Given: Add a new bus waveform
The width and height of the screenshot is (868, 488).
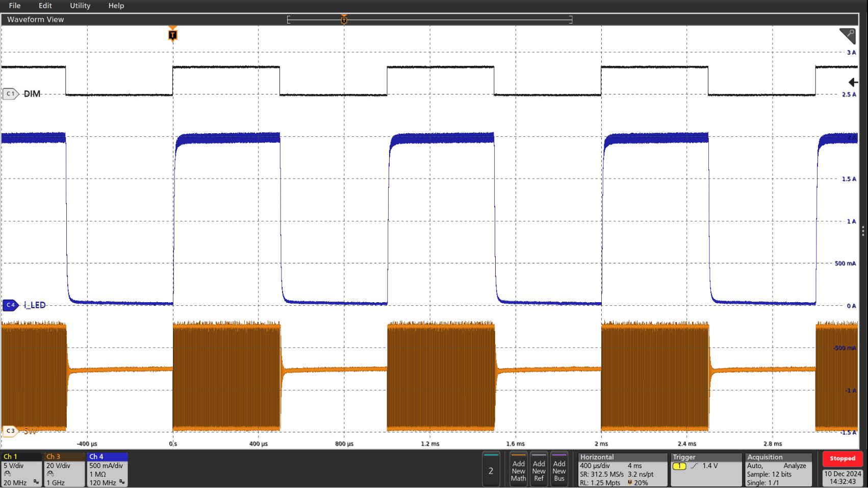Looking at the screenshot, I should tap(559, 470).
